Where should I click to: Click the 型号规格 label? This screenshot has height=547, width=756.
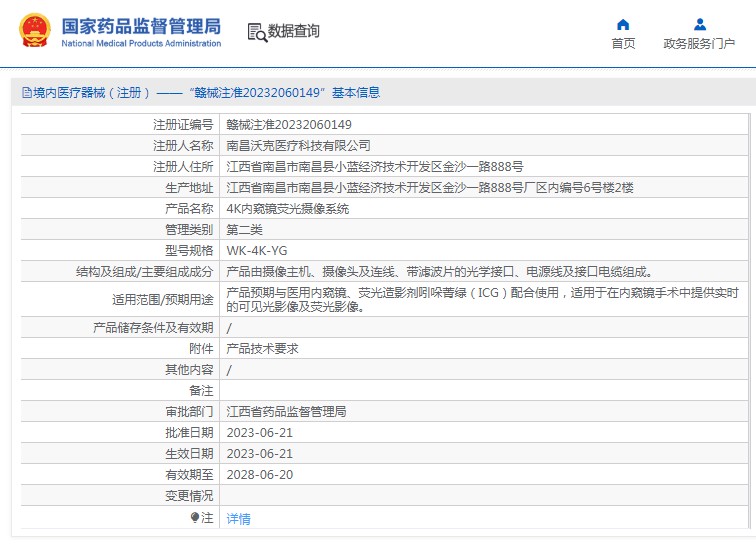click(189, 251)
